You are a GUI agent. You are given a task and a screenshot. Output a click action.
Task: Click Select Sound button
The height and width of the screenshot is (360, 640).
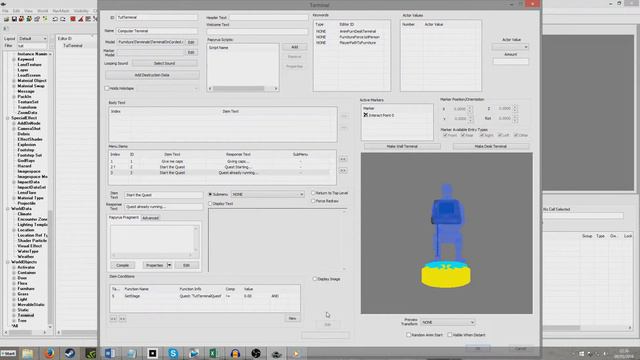coord(164,63)
